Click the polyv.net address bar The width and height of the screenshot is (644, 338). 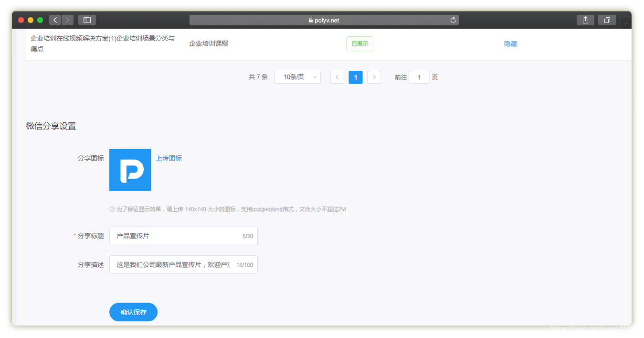(324, 20)
